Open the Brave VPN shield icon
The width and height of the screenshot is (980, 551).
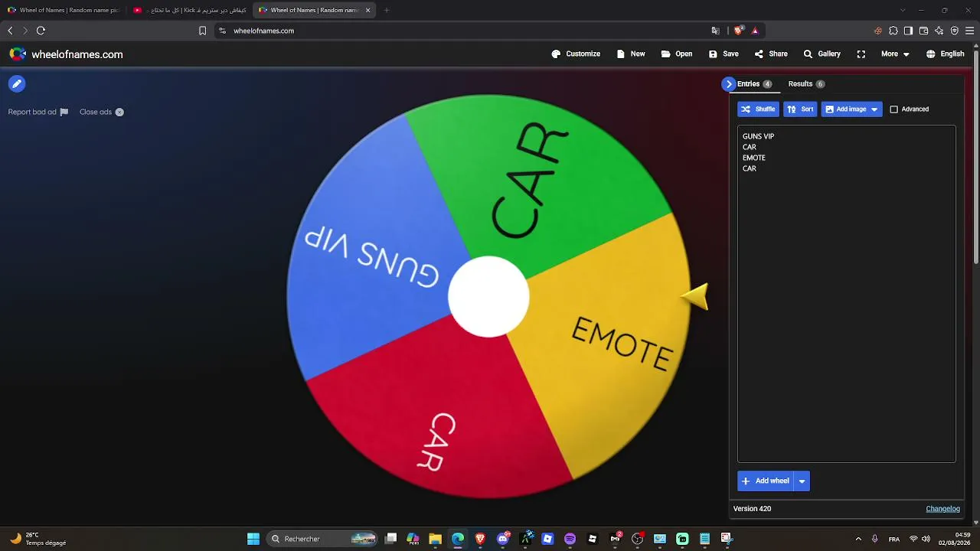pyautogui.click(x=954, y=31)
